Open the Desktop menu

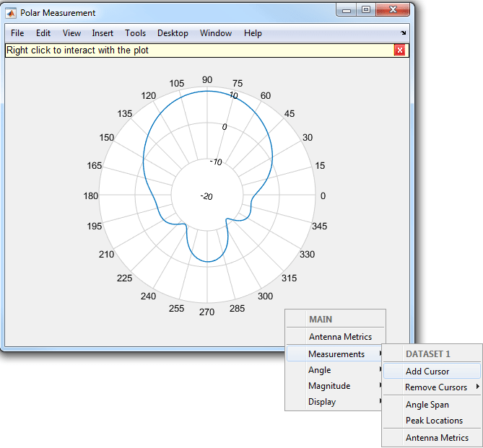[x=173, y=33]
